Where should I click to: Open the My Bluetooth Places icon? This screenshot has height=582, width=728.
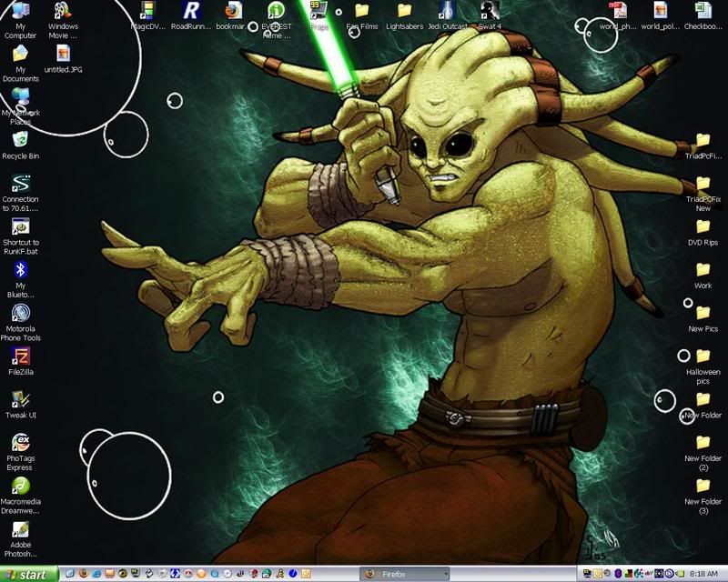click(x=20, y=270)
